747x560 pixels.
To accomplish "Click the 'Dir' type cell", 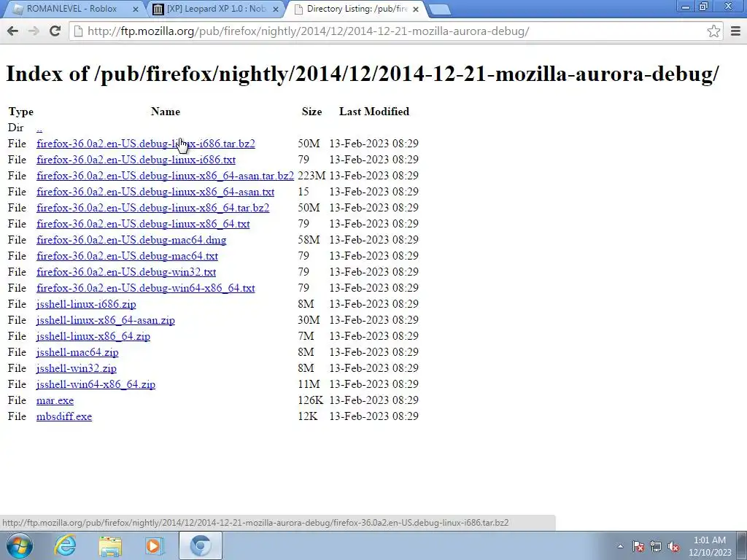I will pos(16,128).
